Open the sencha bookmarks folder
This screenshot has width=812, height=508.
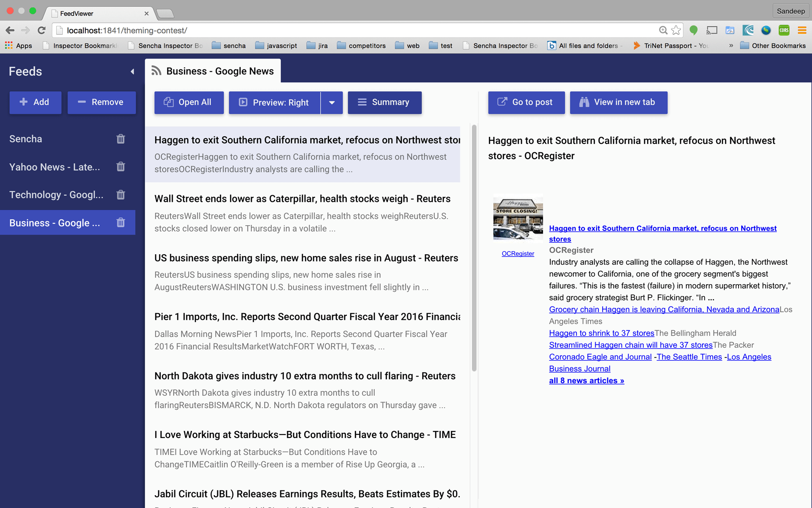coord(229,45)
